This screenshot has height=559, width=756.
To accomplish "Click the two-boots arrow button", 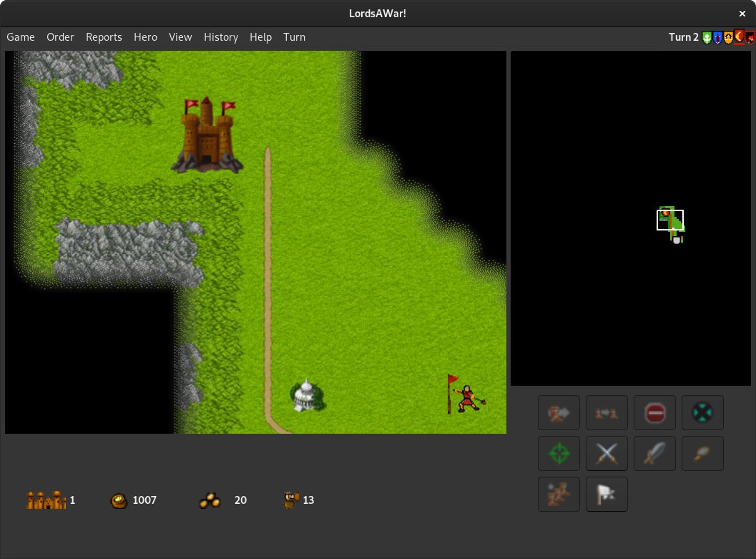I will point(607,413).
